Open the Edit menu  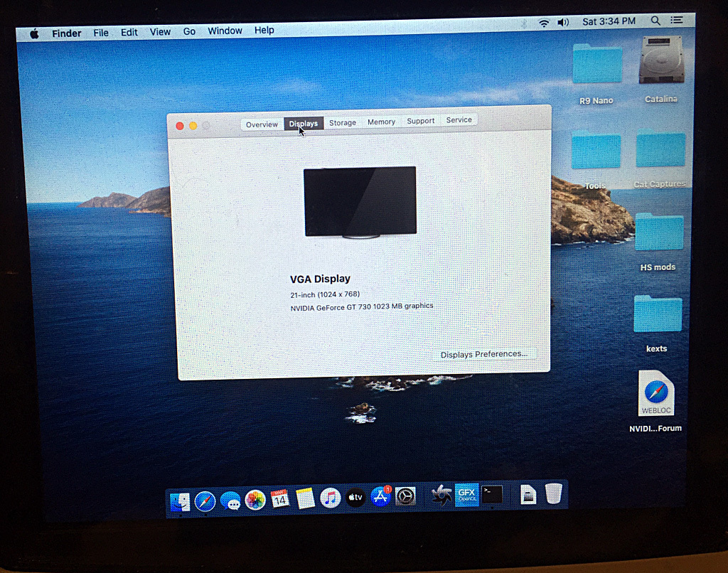129,32
